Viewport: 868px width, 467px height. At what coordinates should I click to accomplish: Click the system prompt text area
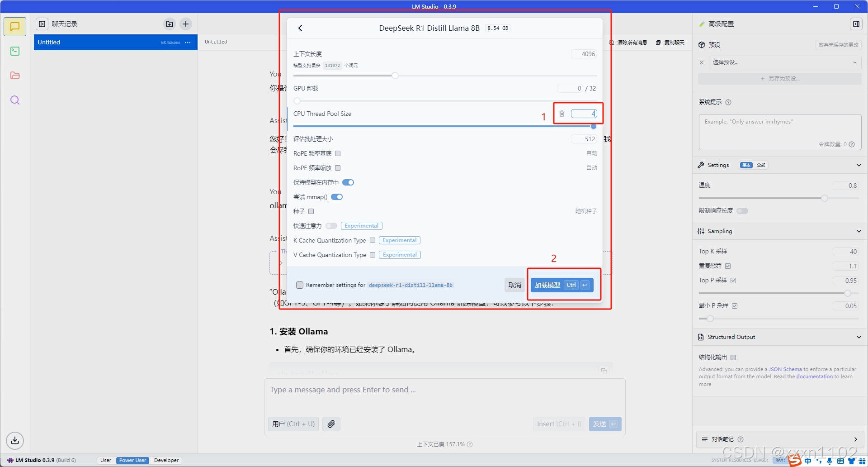coord(780,132)
